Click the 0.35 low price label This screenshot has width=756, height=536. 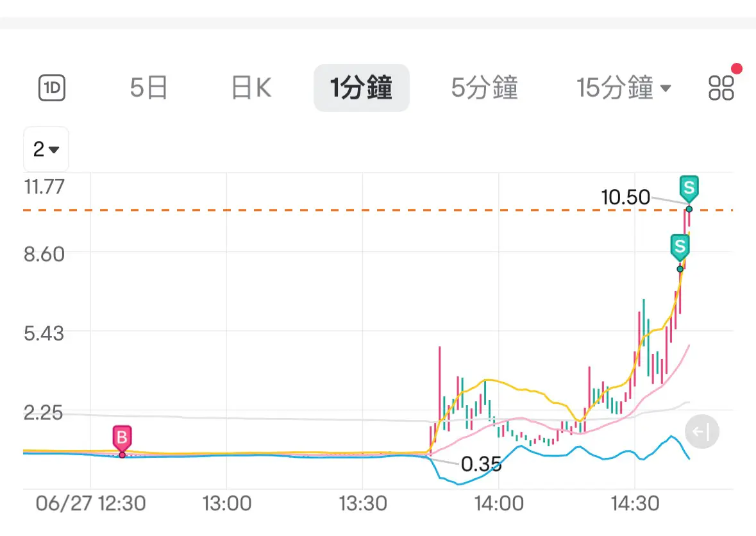click(481, 464)
